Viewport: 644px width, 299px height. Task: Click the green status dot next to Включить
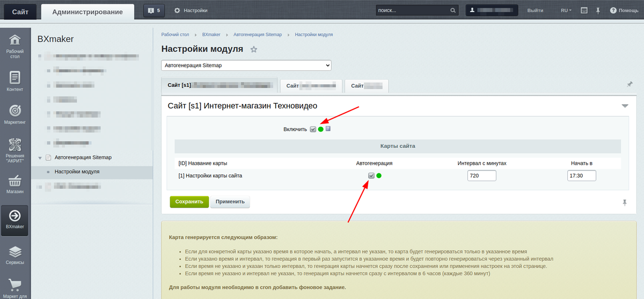coord(321,129)
